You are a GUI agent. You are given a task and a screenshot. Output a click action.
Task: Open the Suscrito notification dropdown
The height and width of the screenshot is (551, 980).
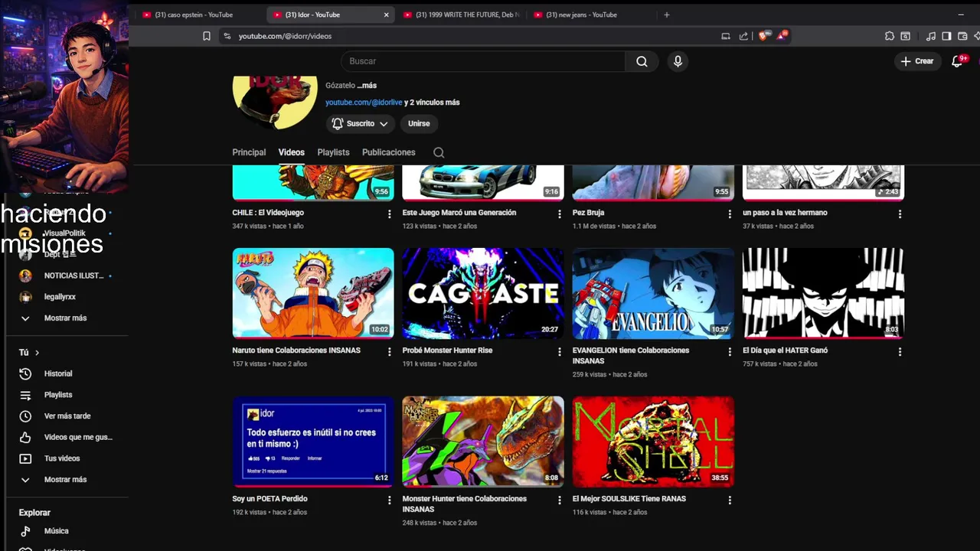[x=360, y=123]
